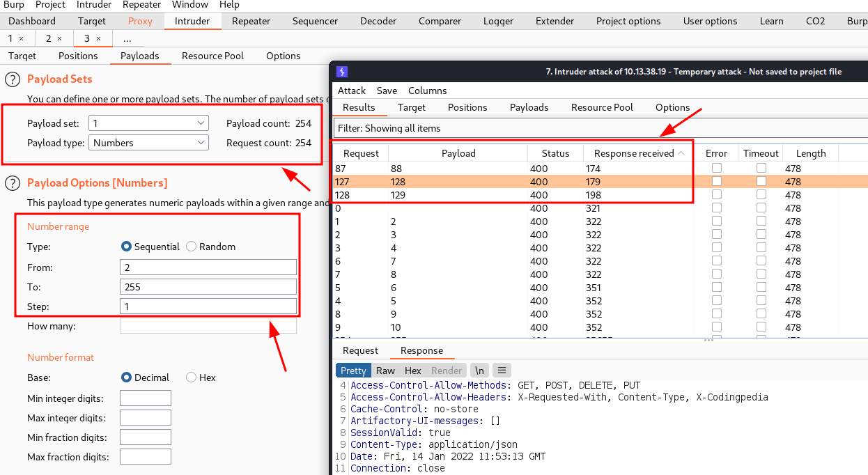The image size is (868, 475).
Task: Close Intruder tab number 1
Action: [x=21, y=38]
